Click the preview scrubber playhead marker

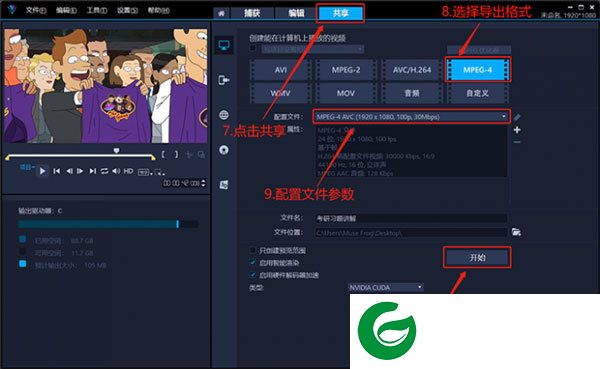pyautogui.click(x=116, y=150)
